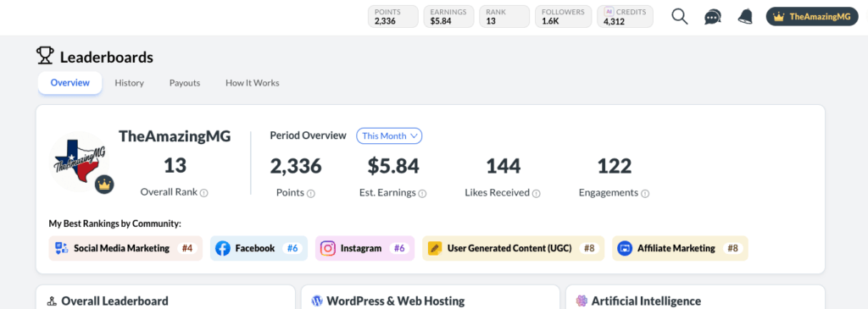Click the Instagram logo icon

point(328,248)
